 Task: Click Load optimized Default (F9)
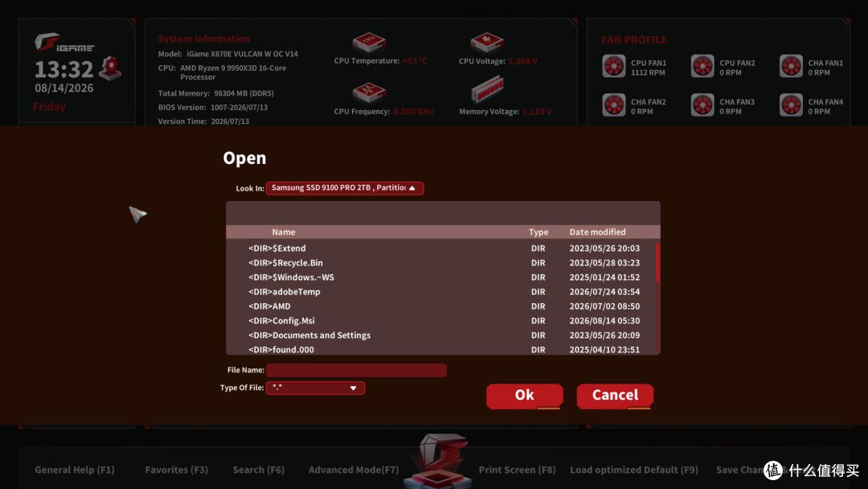(x=634, y=470)
